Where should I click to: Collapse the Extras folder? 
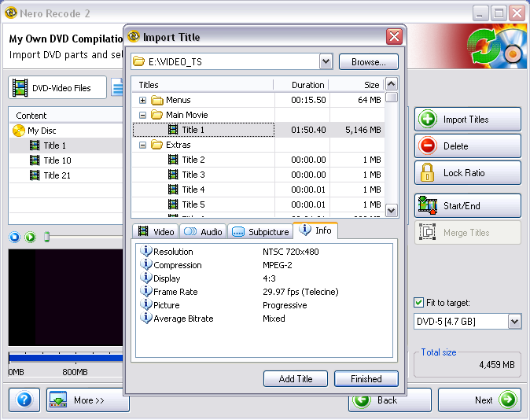tap(142, 145)
